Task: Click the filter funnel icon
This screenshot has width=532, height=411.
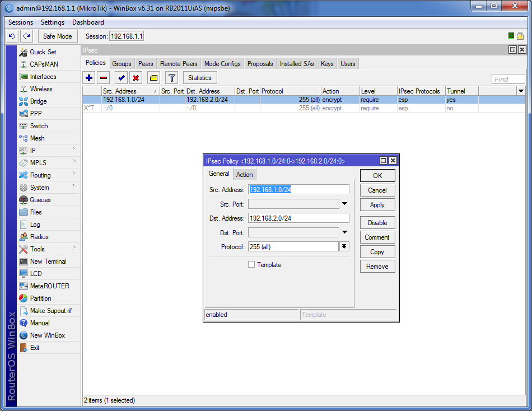Action: [x=172, y=78]
